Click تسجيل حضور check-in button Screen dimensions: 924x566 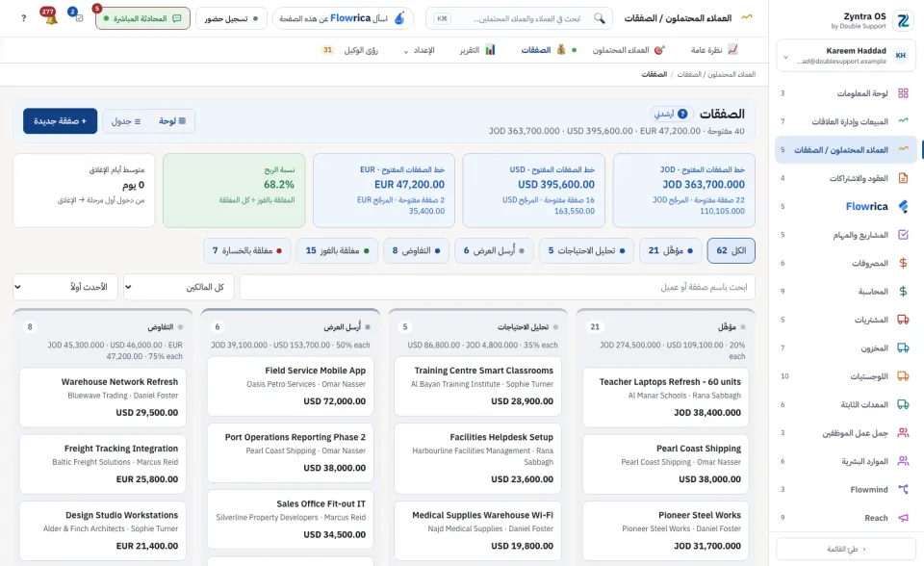tap(231, 18)
